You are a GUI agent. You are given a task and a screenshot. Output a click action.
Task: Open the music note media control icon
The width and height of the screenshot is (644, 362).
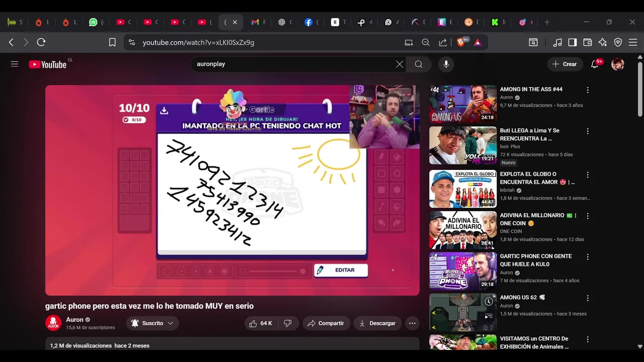click(x=557, y=43)
